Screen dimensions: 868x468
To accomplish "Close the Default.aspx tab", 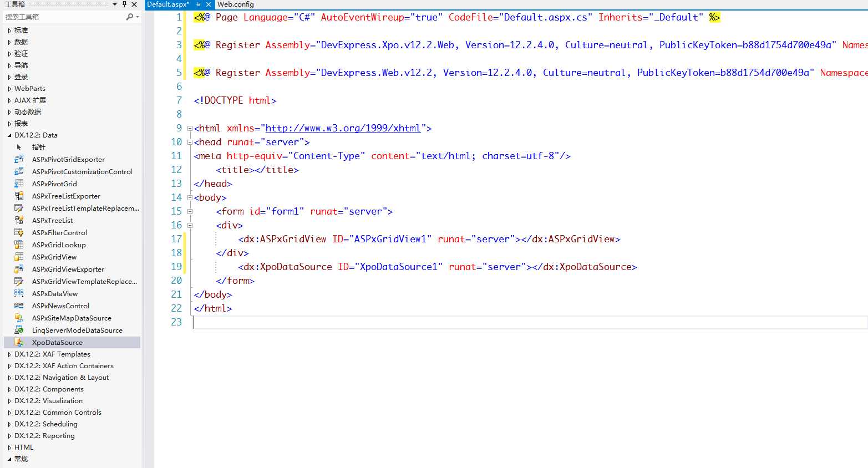I will [209, 4].
